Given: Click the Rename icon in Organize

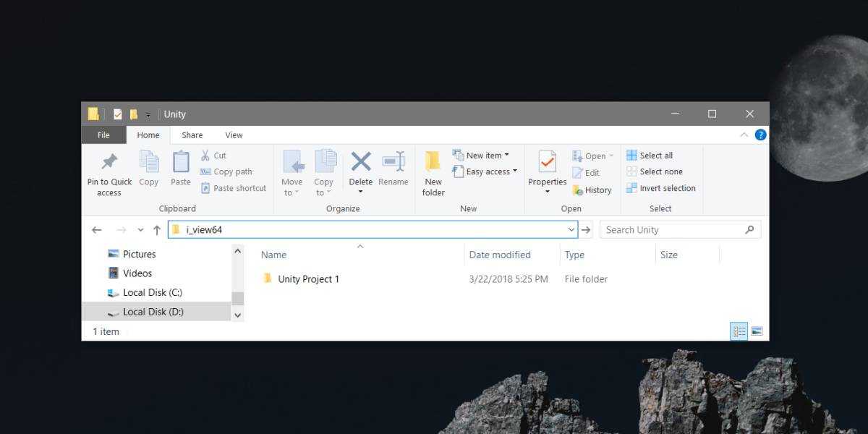Looking at the screenshot, I should pyautogui.click(x=393, y=161).
